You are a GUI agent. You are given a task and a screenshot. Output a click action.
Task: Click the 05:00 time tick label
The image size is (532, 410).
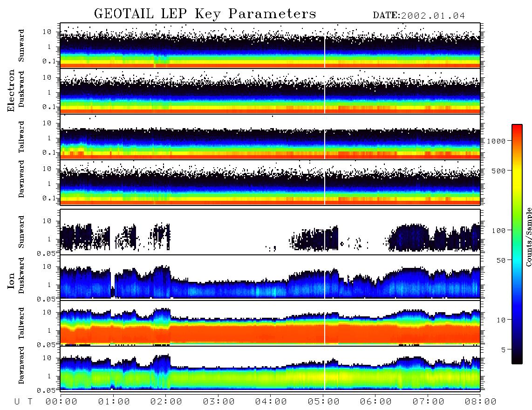[324, 402]
